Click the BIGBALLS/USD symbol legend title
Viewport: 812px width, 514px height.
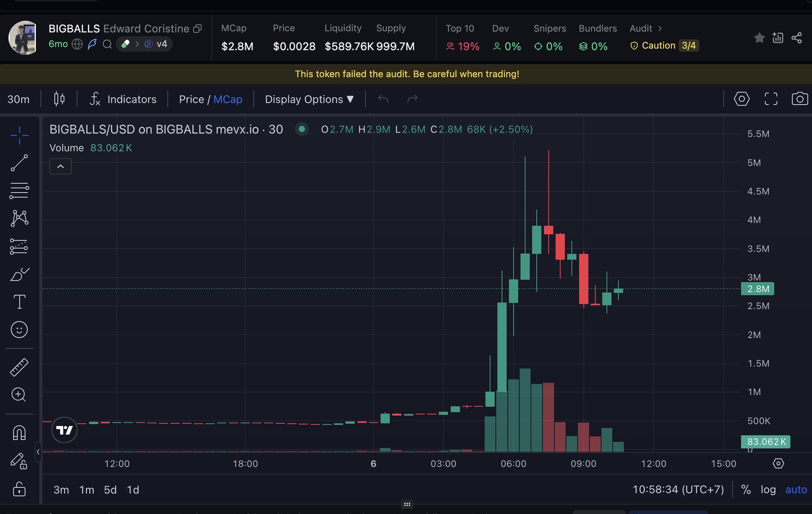point(166,129)
